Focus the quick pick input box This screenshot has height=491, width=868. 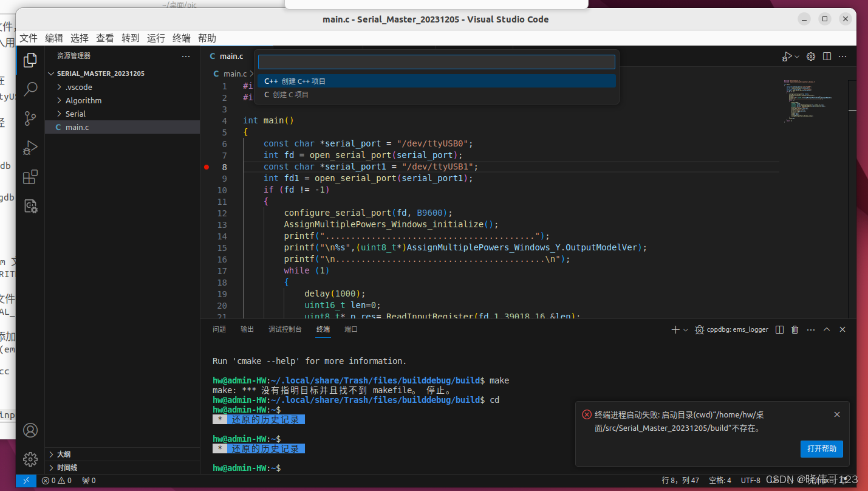tap(436, 62)
